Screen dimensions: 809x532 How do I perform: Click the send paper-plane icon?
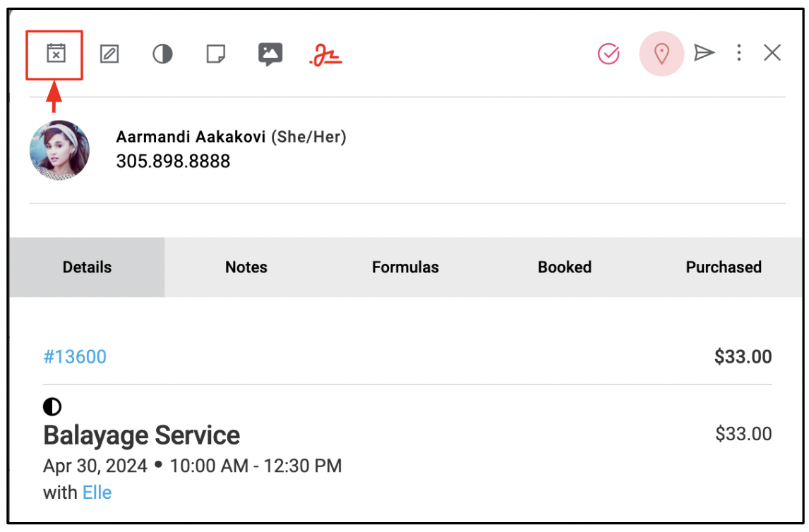[705, 53]
